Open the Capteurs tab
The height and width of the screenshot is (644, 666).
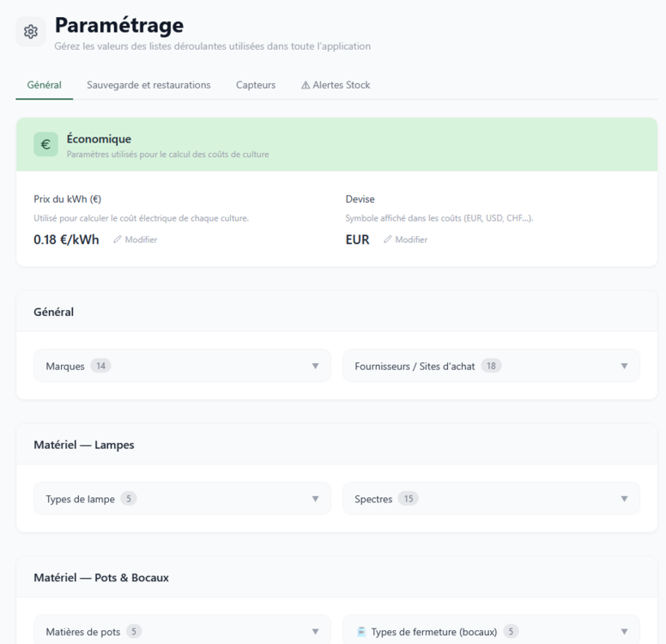click(x=256, y=85)
